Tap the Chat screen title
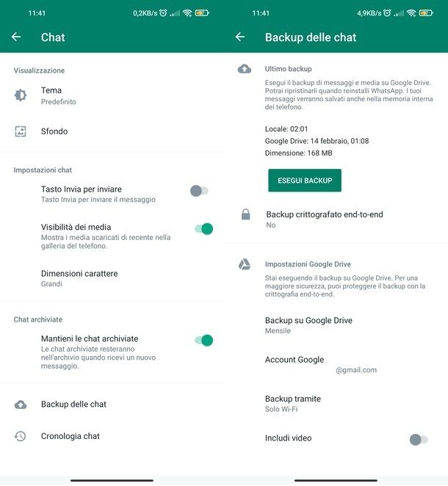The image size is (448, 486). pyautogui.click(x=53, y=37)
